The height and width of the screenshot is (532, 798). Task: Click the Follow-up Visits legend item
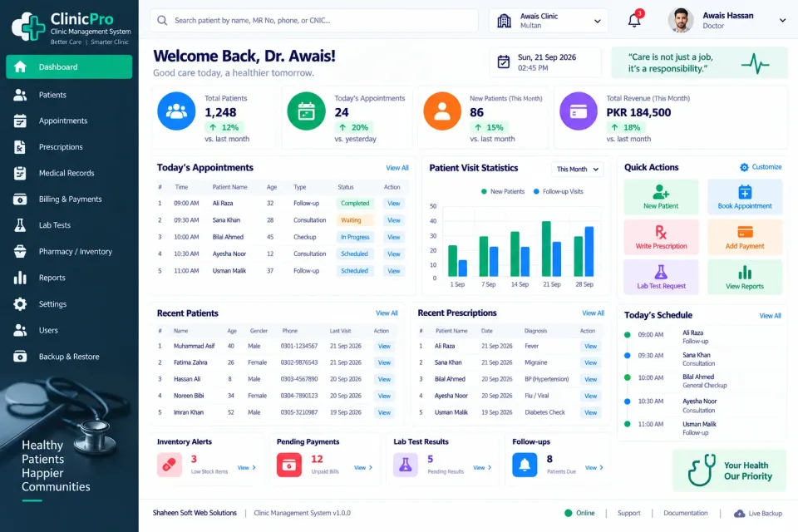coord(559,191)
